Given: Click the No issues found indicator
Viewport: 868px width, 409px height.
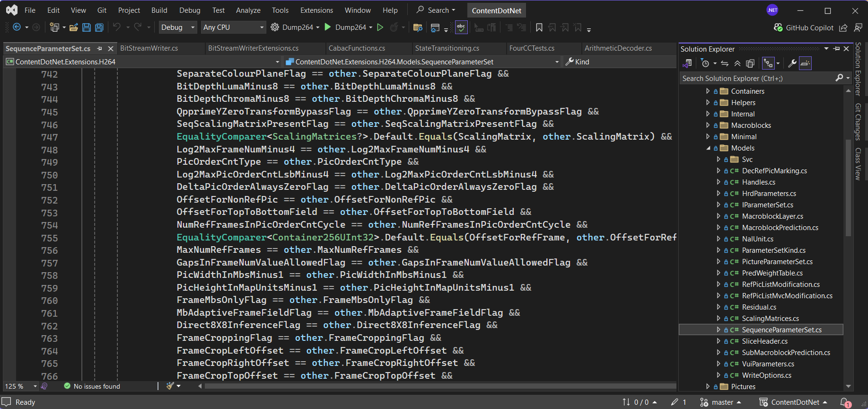Looking at the screenshot, I should pos(92,386).
